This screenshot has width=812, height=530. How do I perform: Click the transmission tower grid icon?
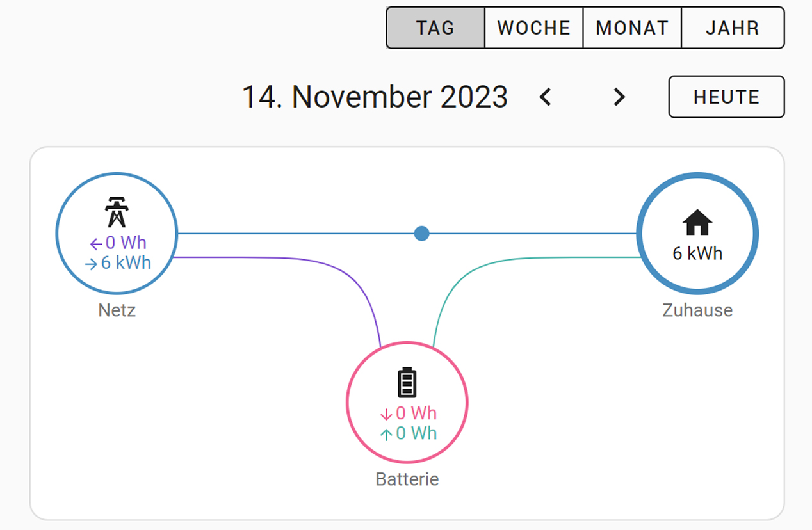[116, 212]
